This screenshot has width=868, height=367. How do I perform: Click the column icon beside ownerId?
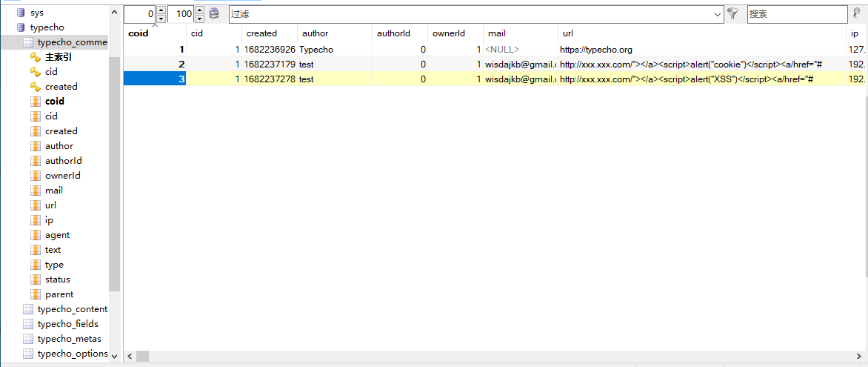pos(36,176)
